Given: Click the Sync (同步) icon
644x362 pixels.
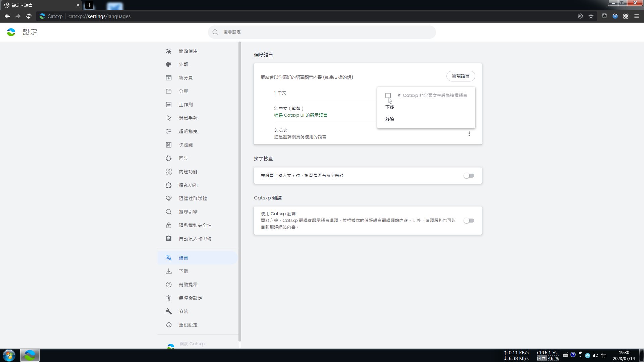Looking at the screenshot, I should 169,158.
